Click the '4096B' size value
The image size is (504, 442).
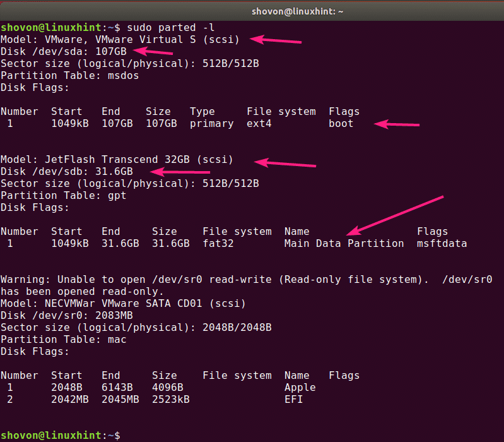click(x=168, y=387)
